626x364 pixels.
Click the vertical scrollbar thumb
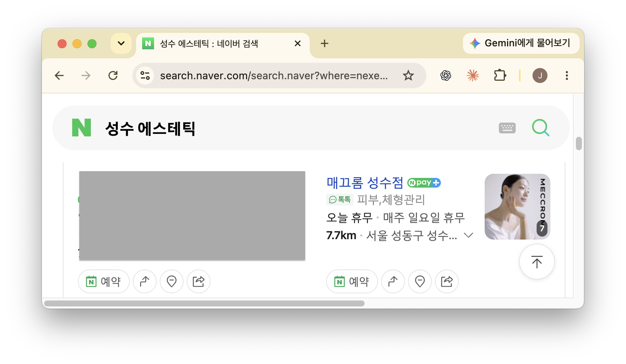[x=579, y=143]
